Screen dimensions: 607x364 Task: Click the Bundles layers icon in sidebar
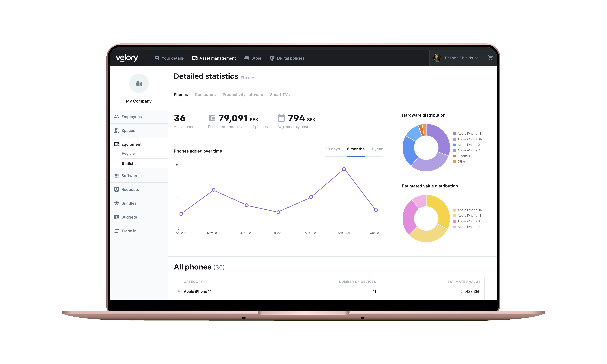click(x=117, y=203)
